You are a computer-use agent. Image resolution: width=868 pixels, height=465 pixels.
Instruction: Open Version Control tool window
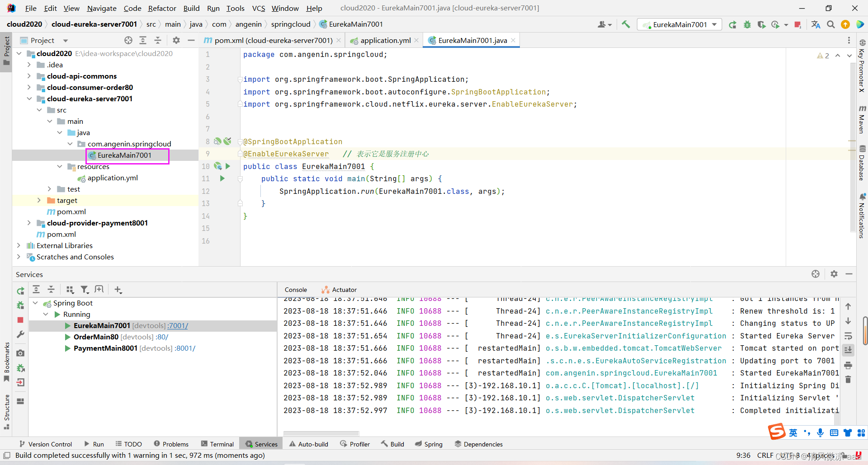click(x=46, y=444)
